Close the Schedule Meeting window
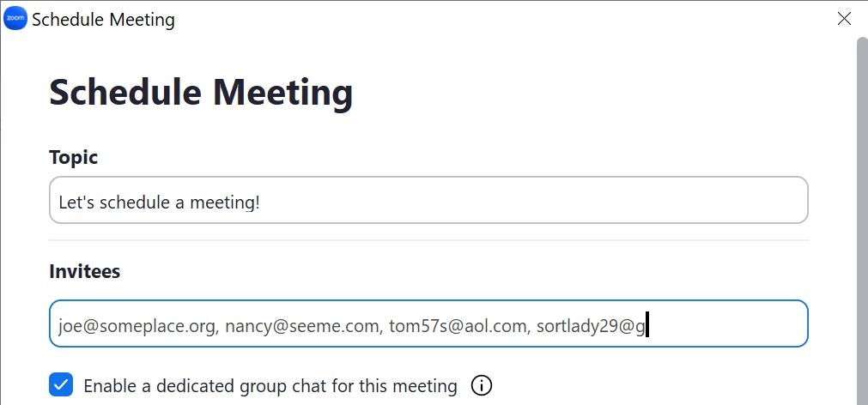Screen dimensions: 868x405 pyautogui.click(x=845, y=19)
